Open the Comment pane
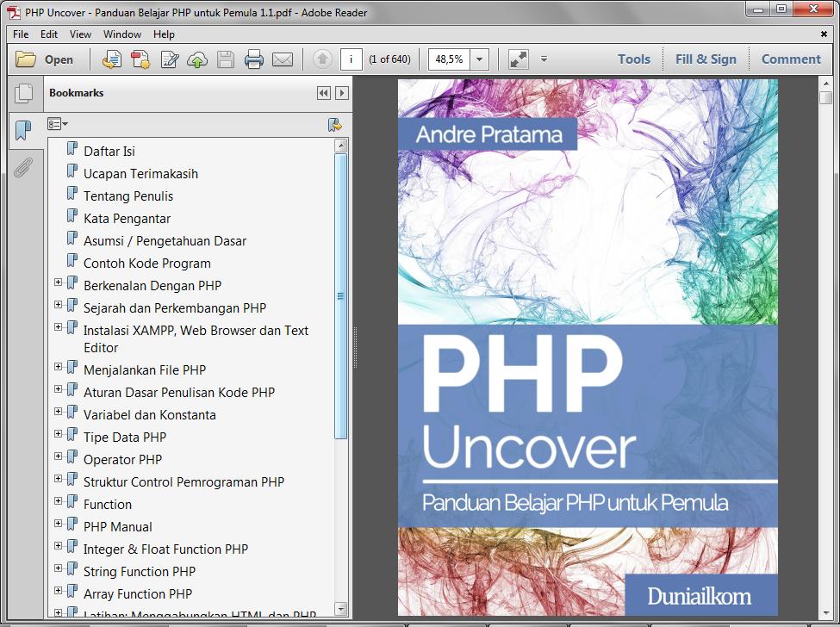 (x=791, y=59)
